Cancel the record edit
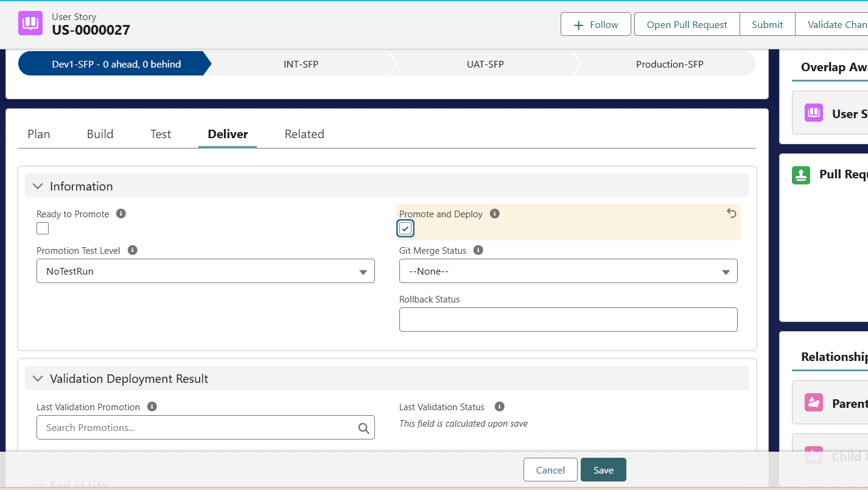This screenshot has width=868, height=490. click(x=550, y=470)
